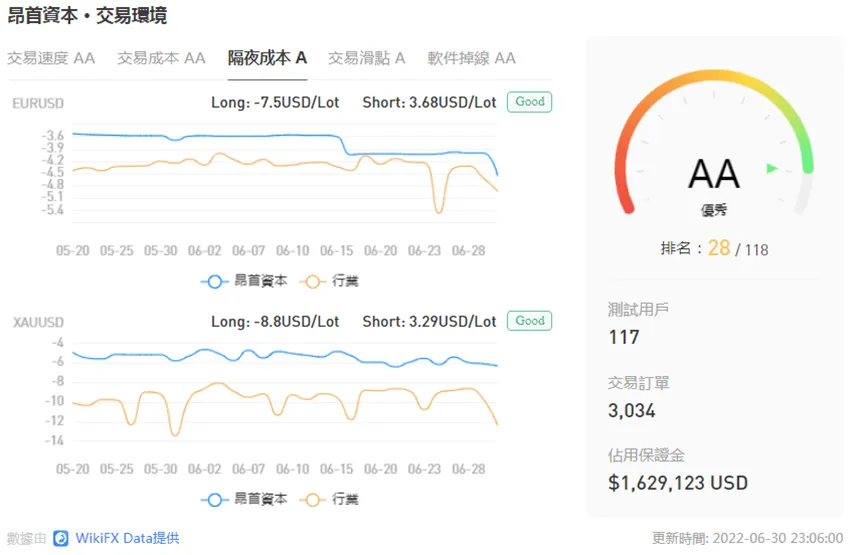Click the AA rating in gauge
Image resolution: width=864 pixels, height=555 pixels.
(714, 174)
